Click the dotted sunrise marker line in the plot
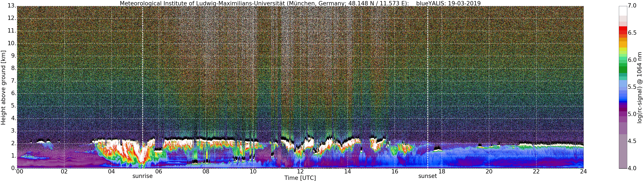Viewport: 644px width, 182px height. [x=143, y=87]
